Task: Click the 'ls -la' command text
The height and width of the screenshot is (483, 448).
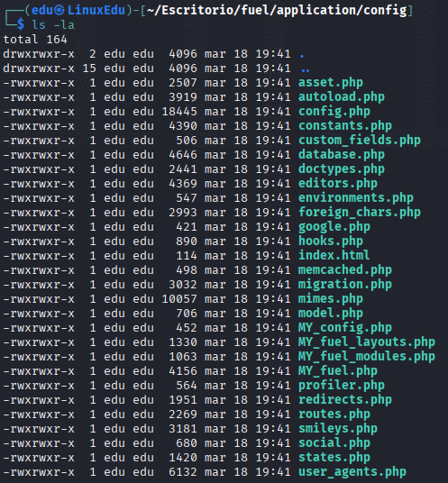Action: [53, 24]
